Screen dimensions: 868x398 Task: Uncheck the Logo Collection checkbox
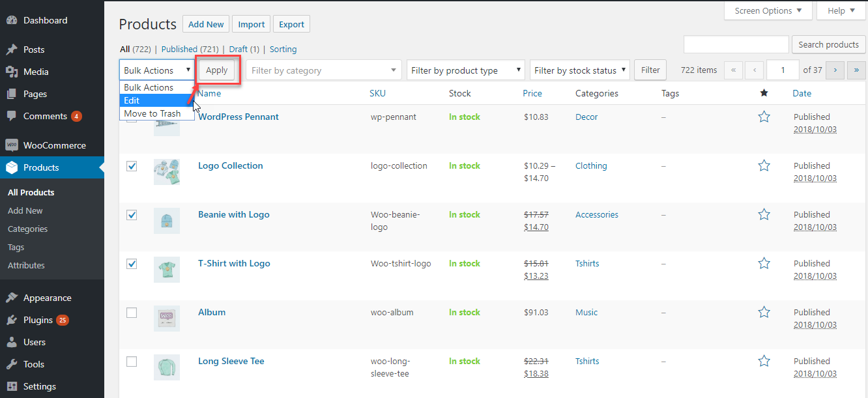[132, 166]
